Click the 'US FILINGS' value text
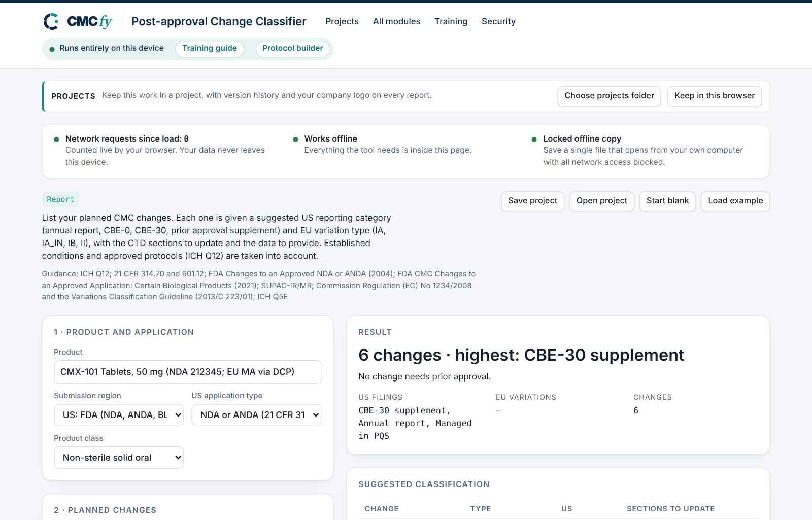The image size is (812, 520). [x=415, y=423]
